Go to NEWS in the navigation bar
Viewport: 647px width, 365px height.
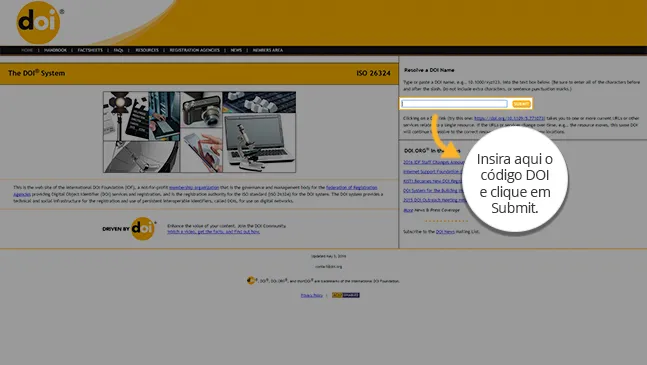click(x=236, y=50)
